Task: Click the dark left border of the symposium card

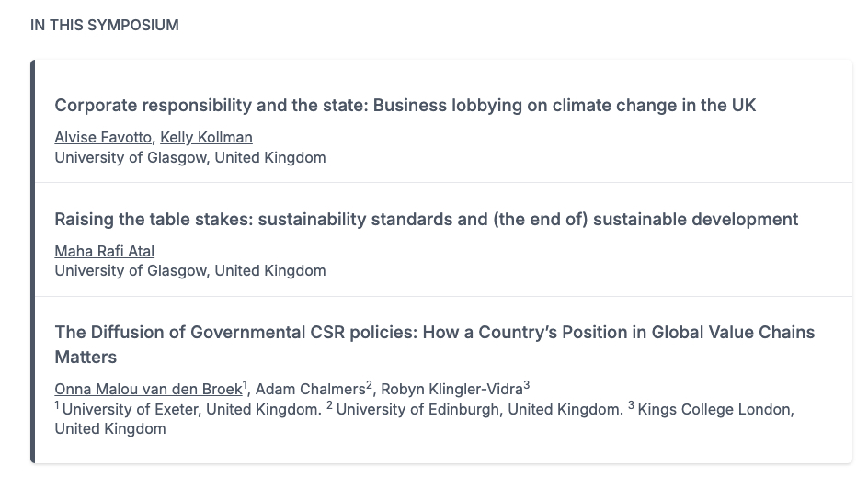Action: [32, 261]
